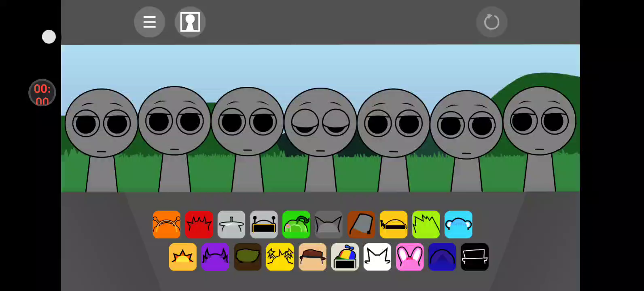The image size is (644, 291).
Task: Open the character gallery portrait button
Action: 190,22
